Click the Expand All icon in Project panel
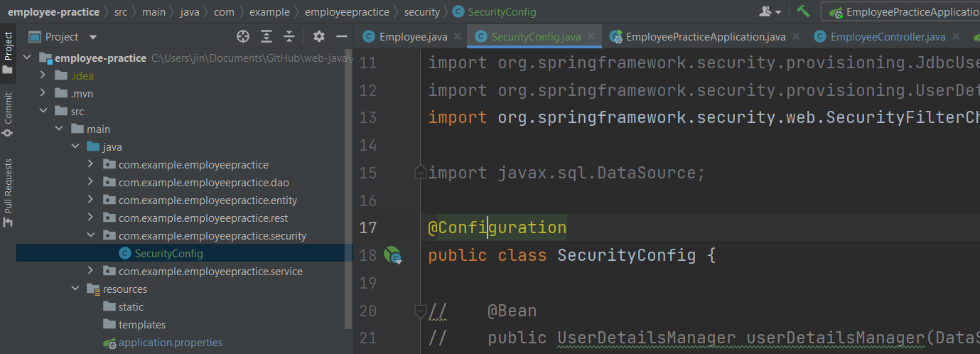Screen dimensions: 980x354 pos(266,36)
